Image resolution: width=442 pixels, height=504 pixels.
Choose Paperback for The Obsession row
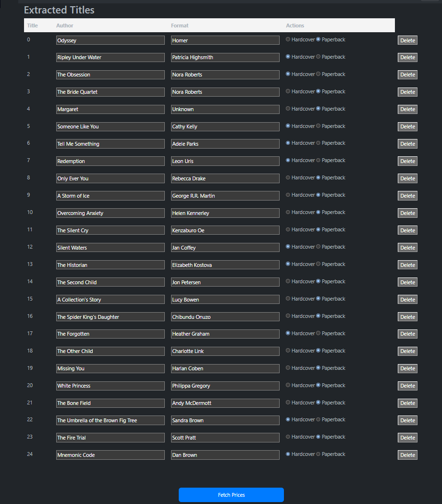point(318,74)
